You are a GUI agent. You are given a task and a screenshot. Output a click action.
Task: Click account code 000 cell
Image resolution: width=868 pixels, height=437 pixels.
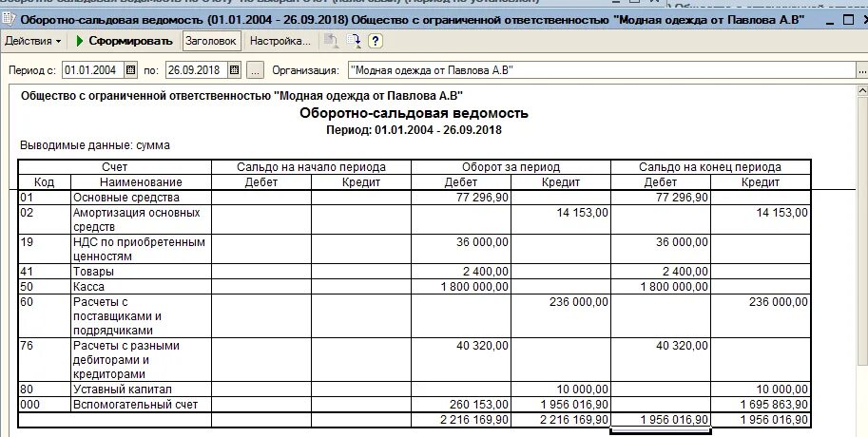click(x=45, y=405)
